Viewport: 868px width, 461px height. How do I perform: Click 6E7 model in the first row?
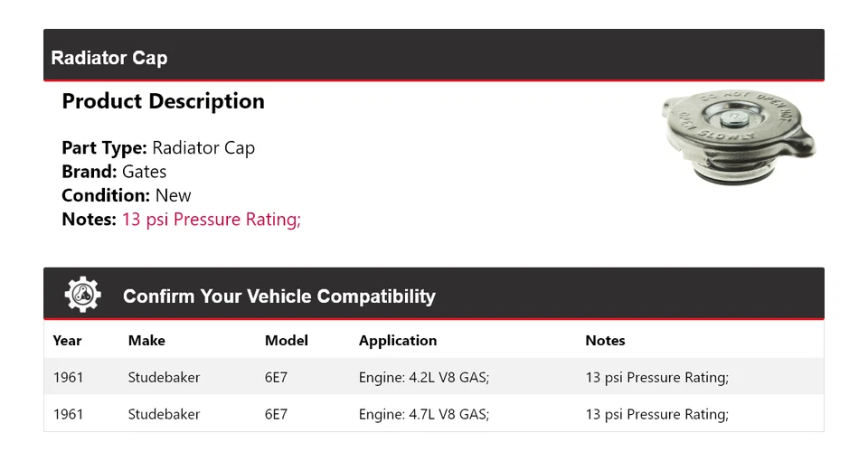click(x=276, y=378)
